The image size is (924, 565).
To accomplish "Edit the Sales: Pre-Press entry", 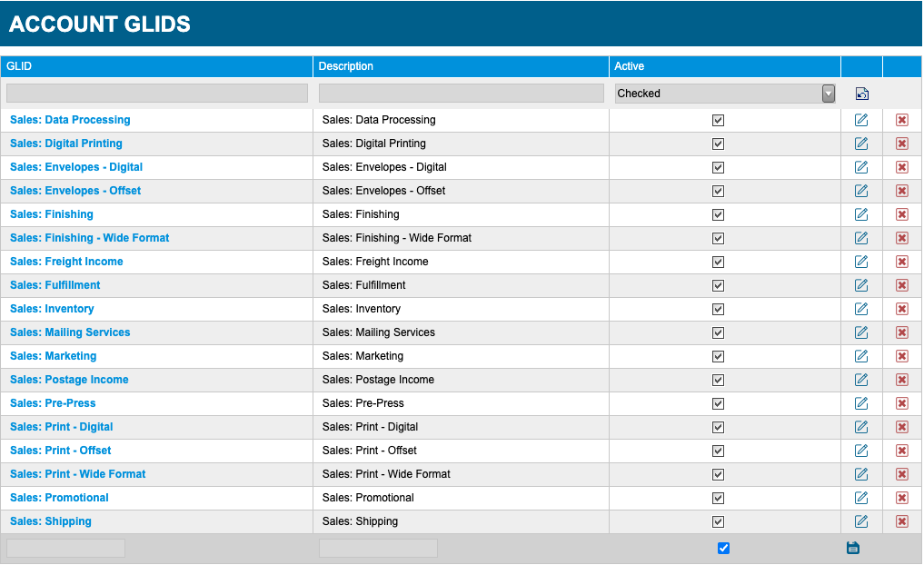I will pyautogui.click(x=861, y=403).
